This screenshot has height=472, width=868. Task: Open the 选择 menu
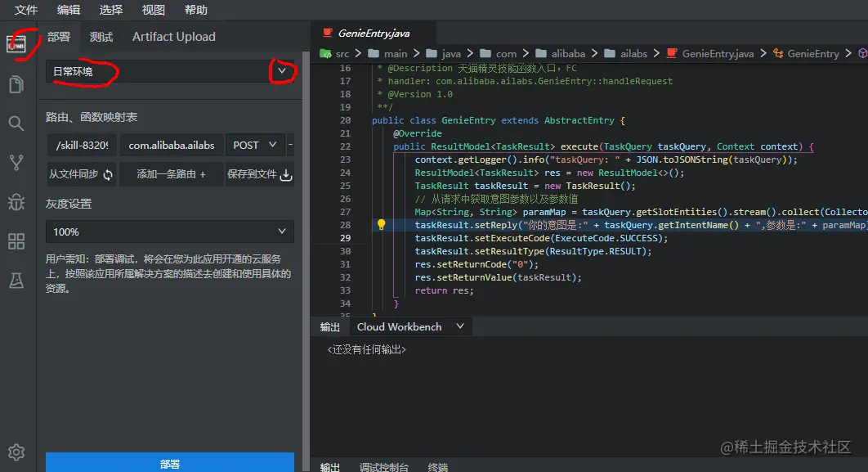point(110,10)
